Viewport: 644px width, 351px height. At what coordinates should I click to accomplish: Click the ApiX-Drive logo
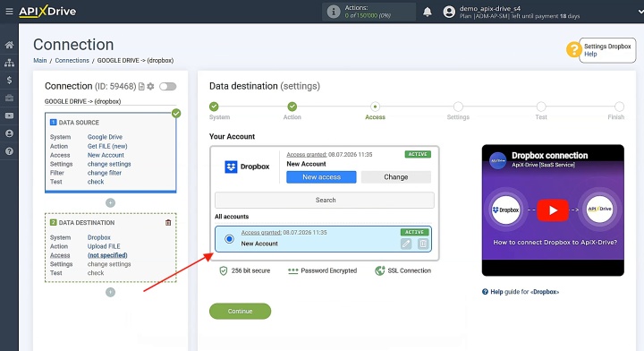coord(47,11)
